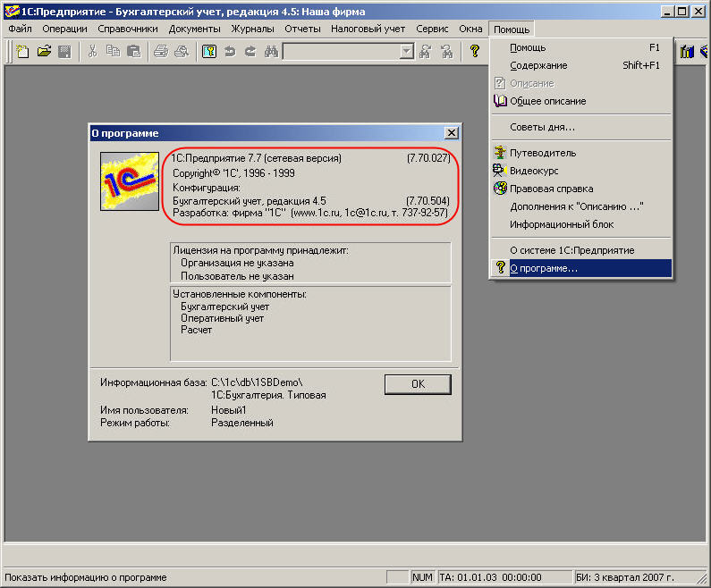Viewport: 711px width, 588px height.
Task: Click the Copy toolbar icon
Action: coord(113,51)
